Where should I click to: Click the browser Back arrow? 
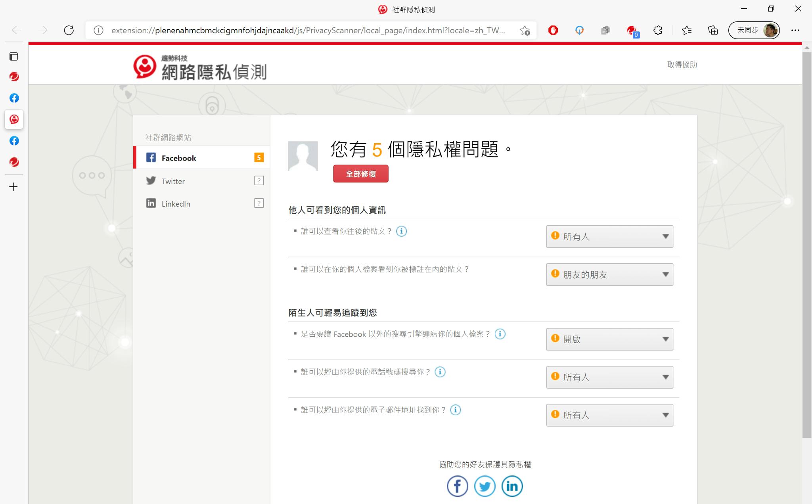pos(17,30)
